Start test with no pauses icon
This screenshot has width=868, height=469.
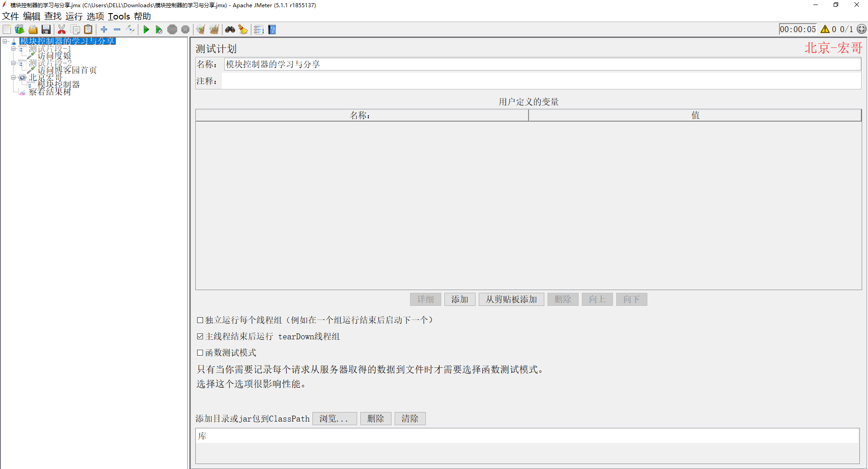159,29
